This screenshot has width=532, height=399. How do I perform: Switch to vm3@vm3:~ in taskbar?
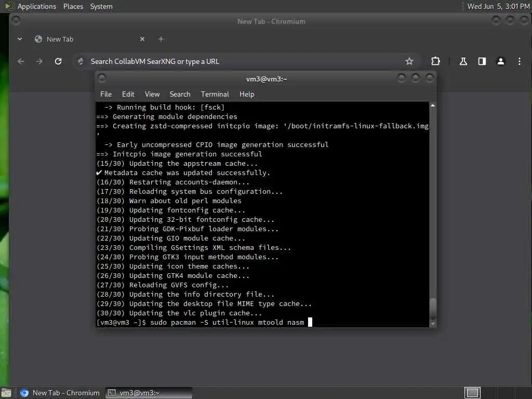(149, 393)
